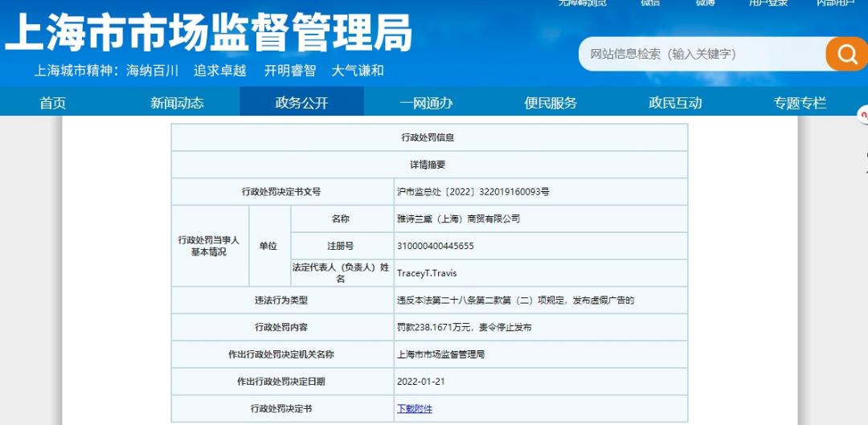Click the 上海市市场监督管理局 site title logo
This screenshot has width=868, height=425.
click(209, 35)
